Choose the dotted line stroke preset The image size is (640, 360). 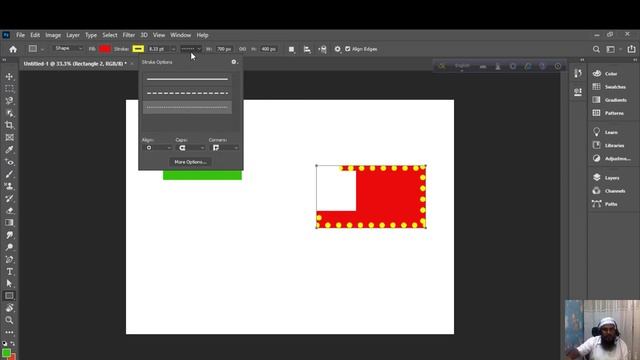click(x=187, y=107)
